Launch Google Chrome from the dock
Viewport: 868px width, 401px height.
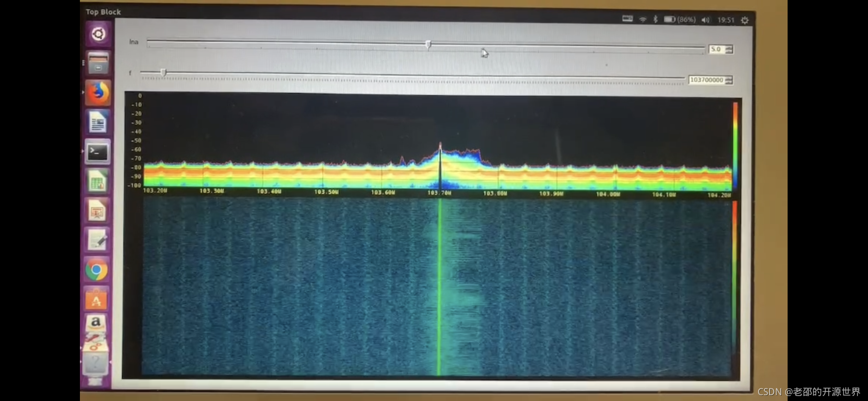(x=96, y=270)
